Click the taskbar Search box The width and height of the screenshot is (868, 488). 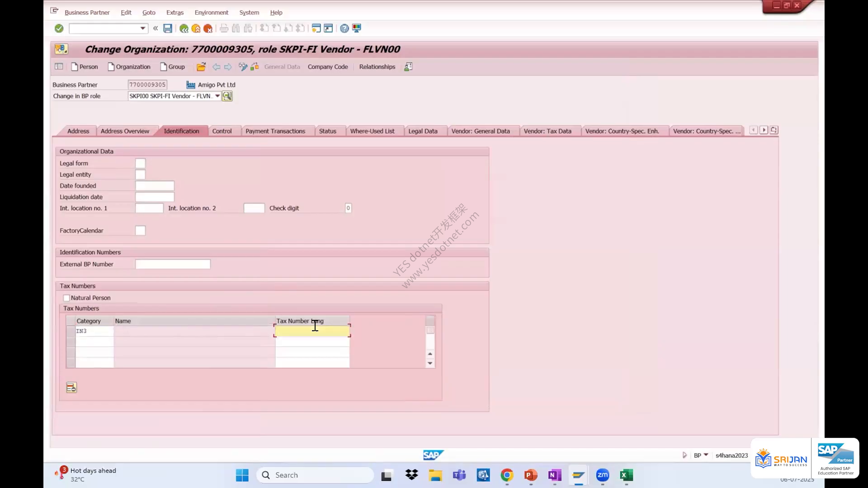[x=315, y=475]
